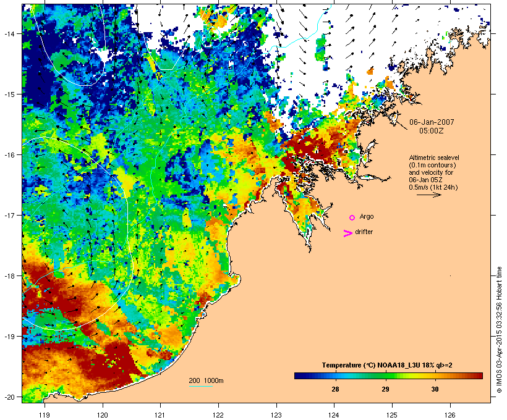Click the colorbar value 29
507x420 pixels.
[385, 389]
